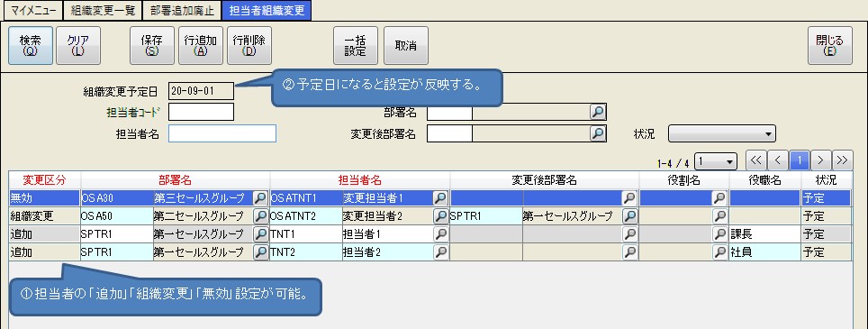Open 変更後部署名 lookup in the 無効 row
The width and height of the screenshot is (868, 329).
coord(630,197)
